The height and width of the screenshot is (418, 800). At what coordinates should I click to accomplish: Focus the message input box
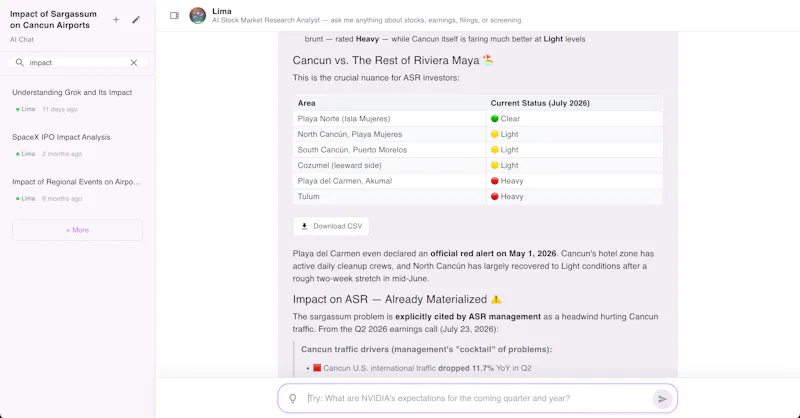478,398
